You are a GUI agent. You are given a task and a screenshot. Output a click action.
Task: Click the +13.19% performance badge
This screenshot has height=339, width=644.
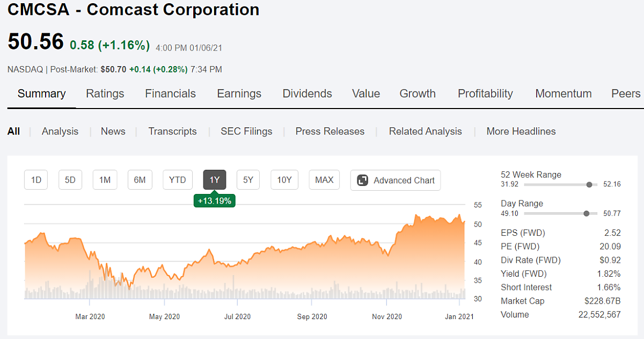[215, 200]
